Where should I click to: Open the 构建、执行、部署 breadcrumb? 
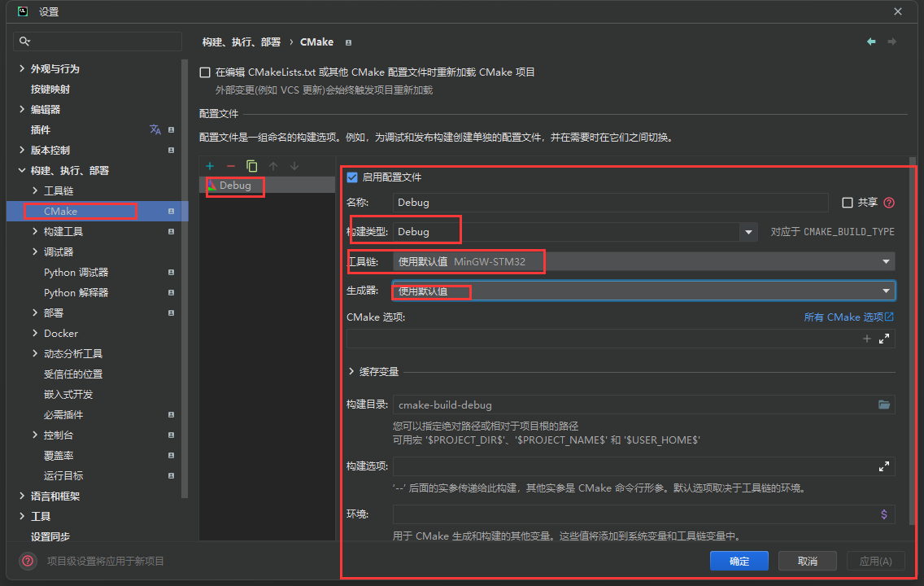coord(242,42)
